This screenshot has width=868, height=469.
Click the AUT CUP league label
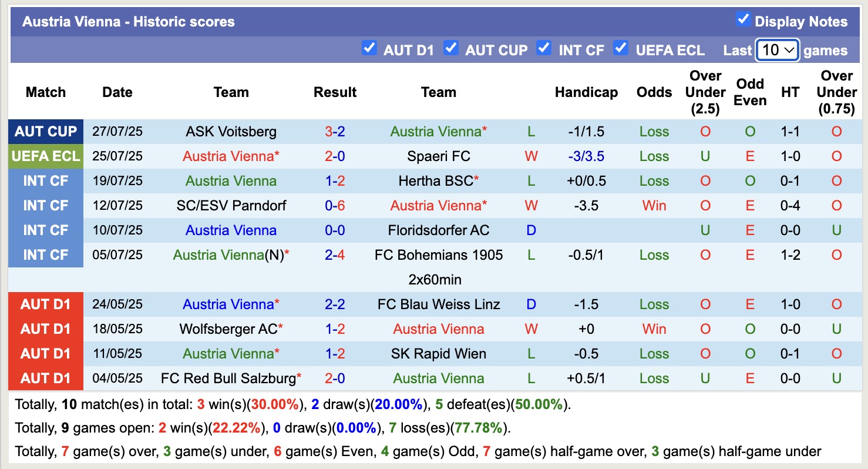(x=46, y=132)
